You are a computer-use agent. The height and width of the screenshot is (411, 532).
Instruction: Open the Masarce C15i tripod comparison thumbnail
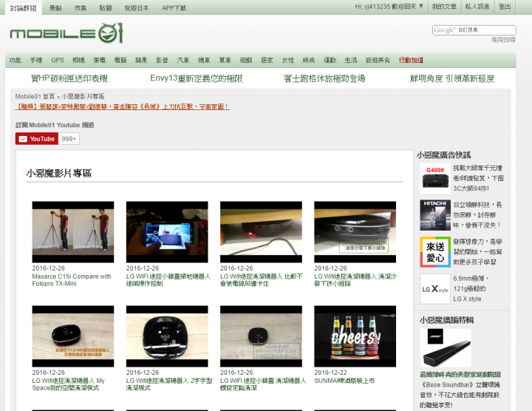coord(73,232)
